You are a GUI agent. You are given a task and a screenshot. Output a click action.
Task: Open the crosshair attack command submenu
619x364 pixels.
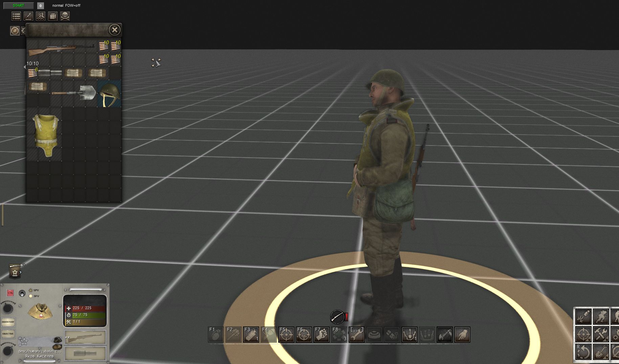click(583, 334)
